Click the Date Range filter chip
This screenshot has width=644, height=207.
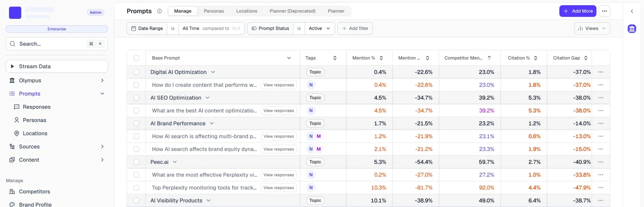[x=147, y=28]
